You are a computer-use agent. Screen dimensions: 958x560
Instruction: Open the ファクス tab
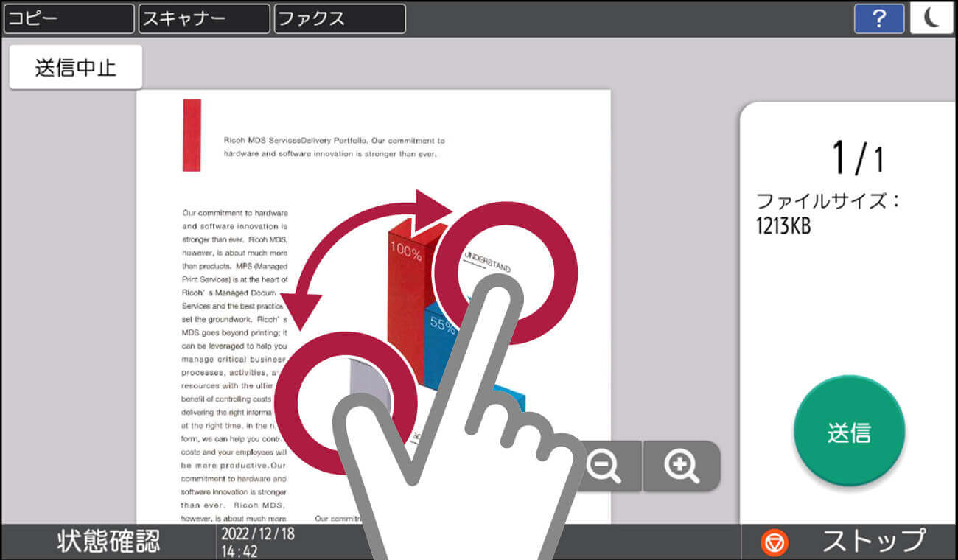[339, 19]
